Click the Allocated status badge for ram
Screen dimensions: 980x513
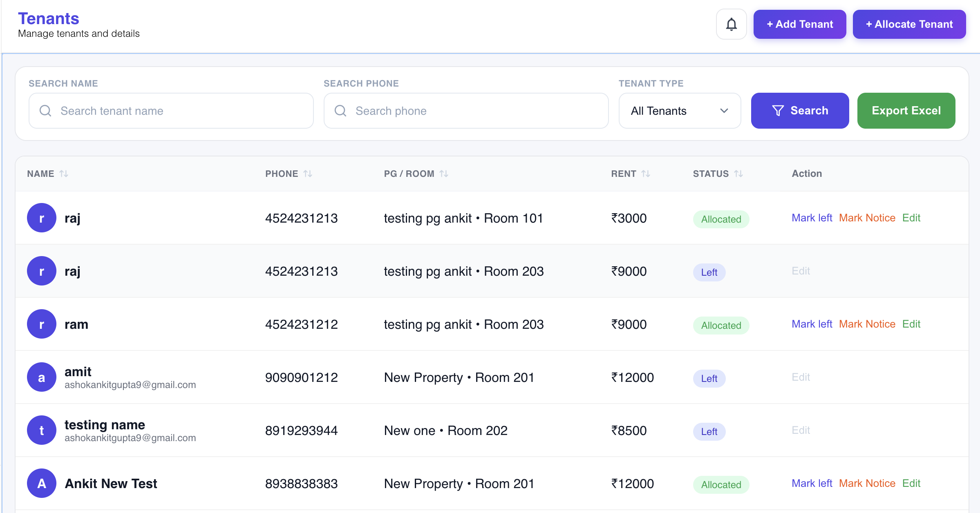(x=721, y=326)
